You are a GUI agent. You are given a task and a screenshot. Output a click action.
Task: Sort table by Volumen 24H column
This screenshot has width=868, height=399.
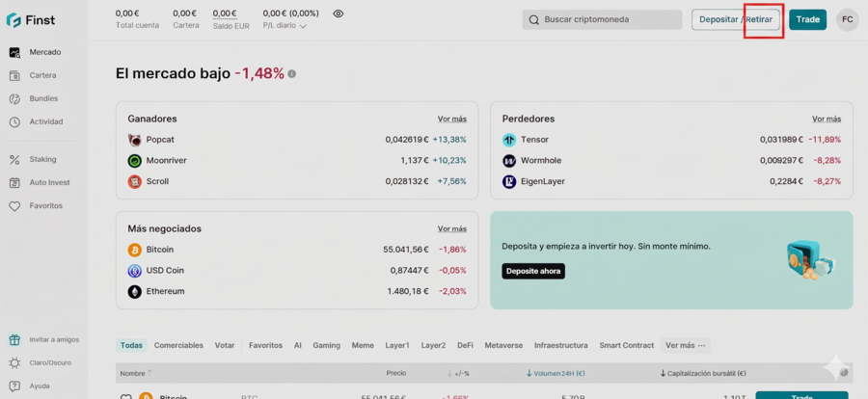556,374
